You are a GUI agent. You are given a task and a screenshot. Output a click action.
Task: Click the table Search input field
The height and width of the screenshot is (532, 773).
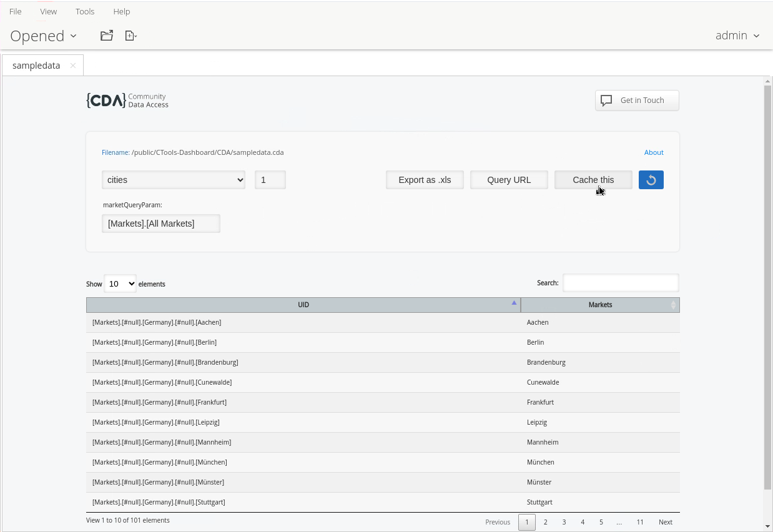point(620,283)
